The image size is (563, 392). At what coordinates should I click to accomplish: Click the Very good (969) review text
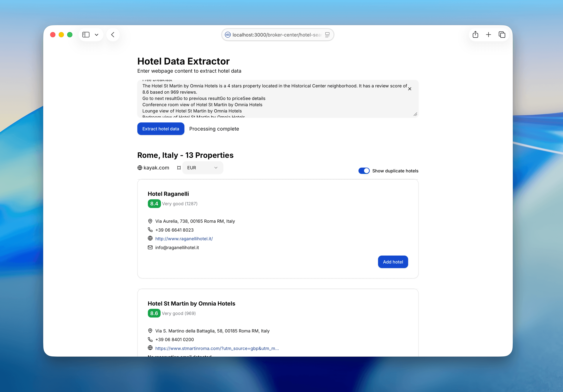[179, 314]
